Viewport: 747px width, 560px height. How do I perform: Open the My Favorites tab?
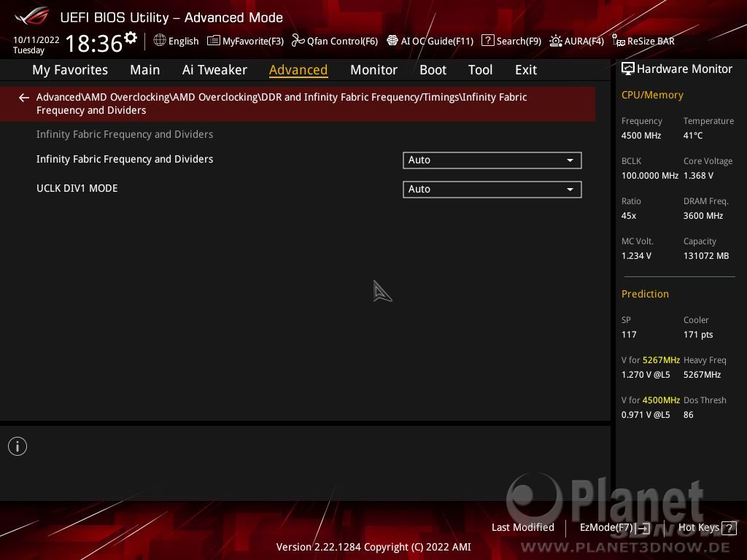coord(70,70)
